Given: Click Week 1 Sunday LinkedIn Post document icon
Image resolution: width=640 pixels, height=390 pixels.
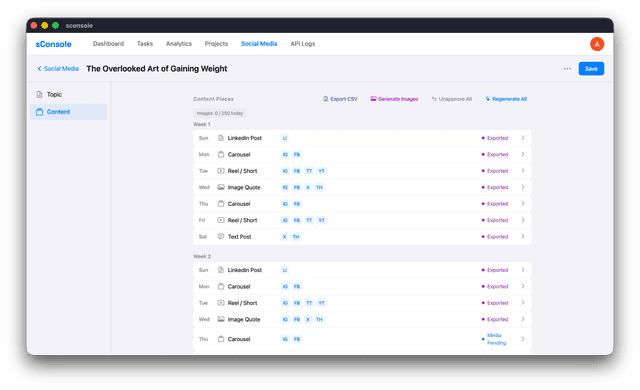Looking at the screenshot, I should click(221, 138).
